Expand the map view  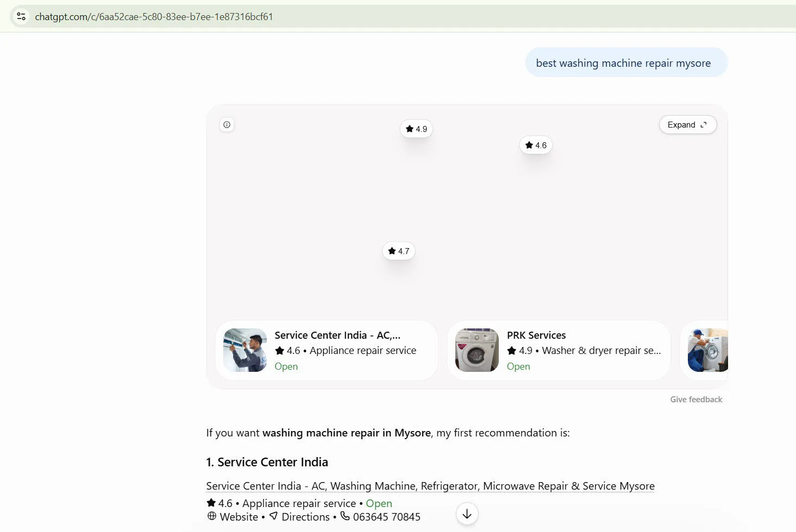point(688,125)
